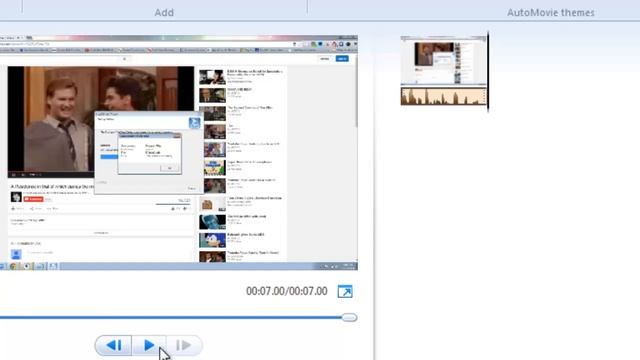640x360 pixels.
Task: Click the AutoMovie themes group label
Action: [551, 13]
